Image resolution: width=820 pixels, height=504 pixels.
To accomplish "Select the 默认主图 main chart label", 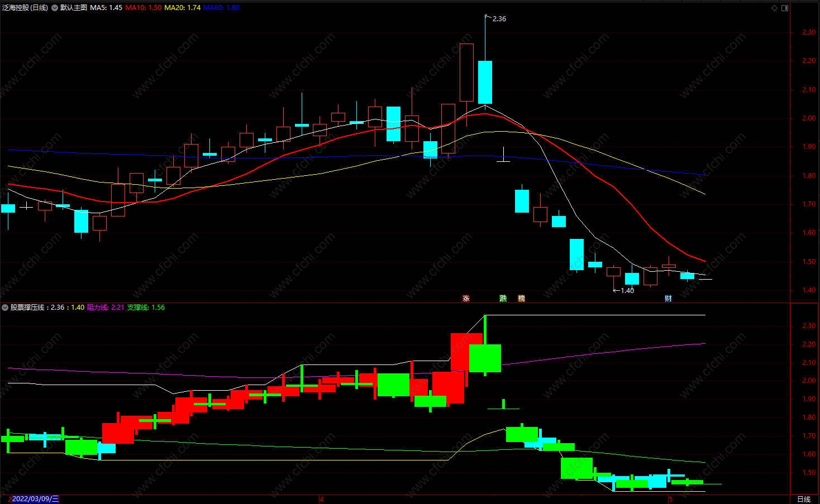I will pos(74,8).
